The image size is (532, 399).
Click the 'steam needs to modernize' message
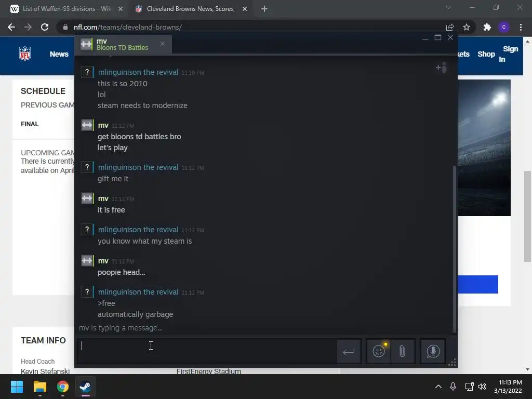click(142, 105)
